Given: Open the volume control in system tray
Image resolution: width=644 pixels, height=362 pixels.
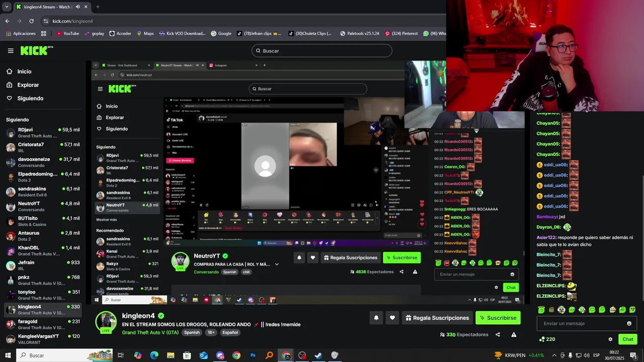Looking at the screenshot, I should (587, 355).
